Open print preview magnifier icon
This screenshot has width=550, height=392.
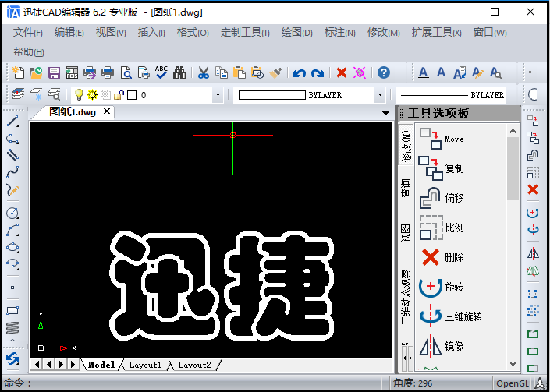(126, 72)
